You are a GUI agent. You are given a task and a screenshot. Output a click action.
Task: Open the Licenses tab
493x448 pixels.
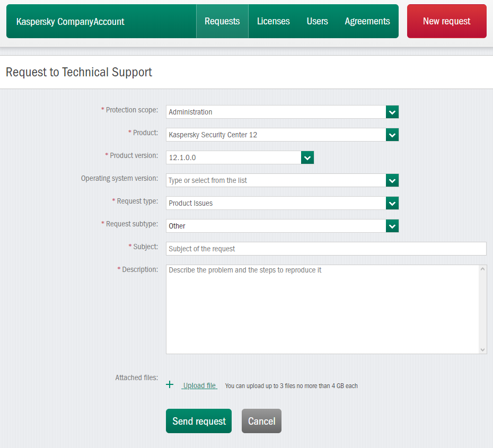[x=273, y=21]
